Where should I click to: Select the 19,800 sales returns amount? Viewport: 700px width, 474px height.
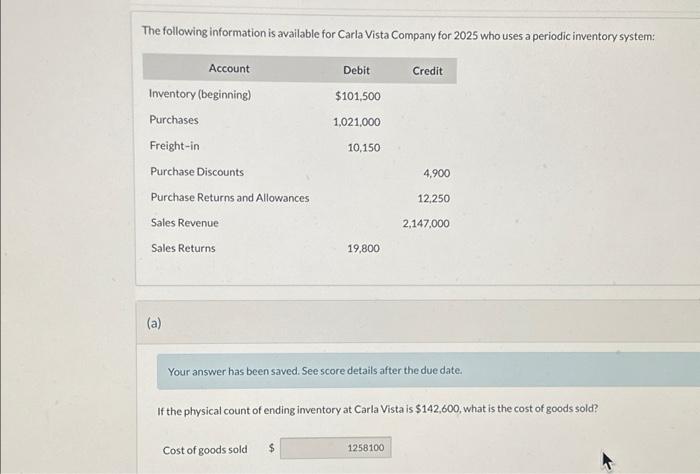pyautogui.click(x=363, y=249)
